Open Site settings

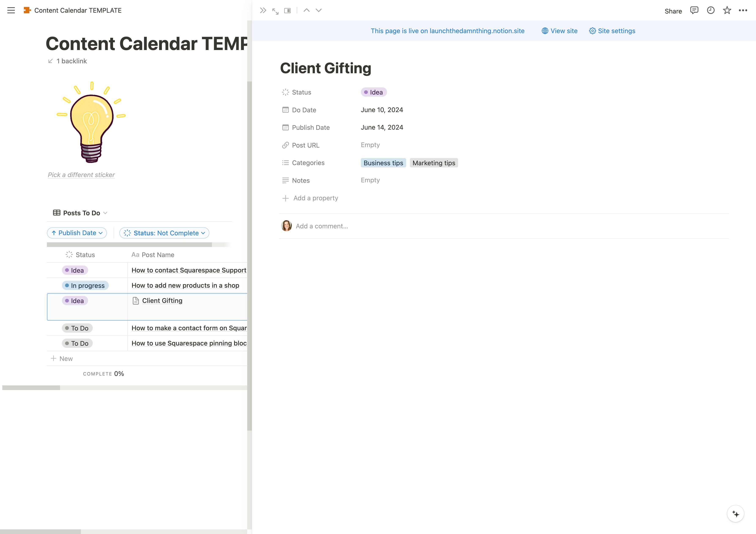point(612,31)
